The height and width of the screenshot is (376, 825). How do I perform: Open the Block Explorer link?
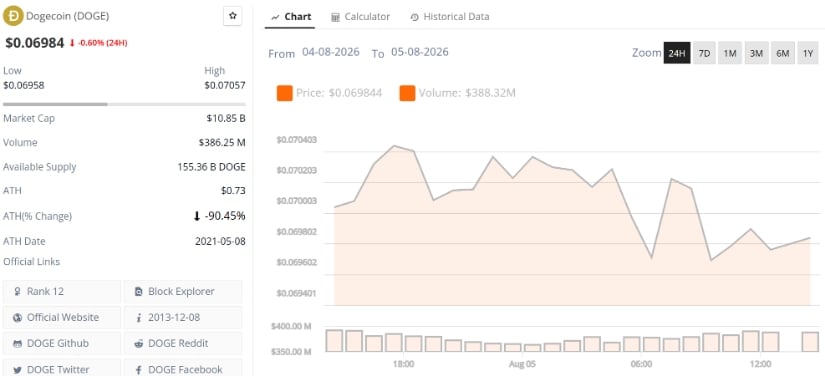(x=183, y=291)
